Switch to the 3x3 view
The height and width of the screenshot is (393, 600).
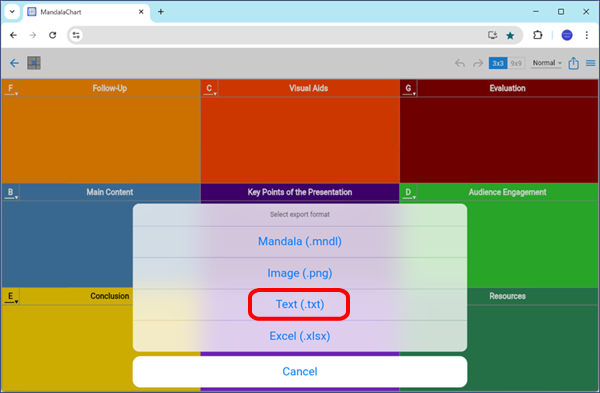pyautogui.click(x=498, y=63)
